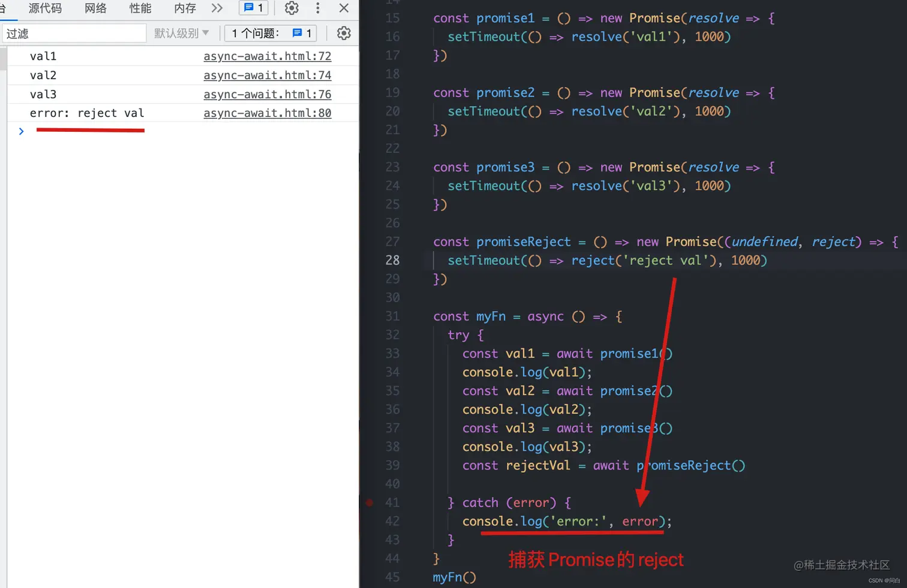The height and width of the screenshot is (588, 907).
Task: Place cursor on 'const promise1' declaration
Action: point(483,19)
